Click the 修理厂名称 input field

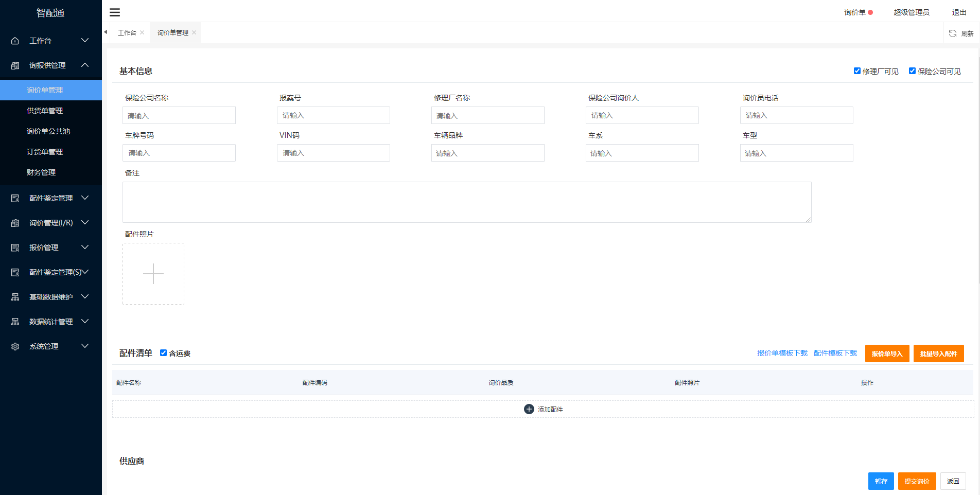point(488,115)
